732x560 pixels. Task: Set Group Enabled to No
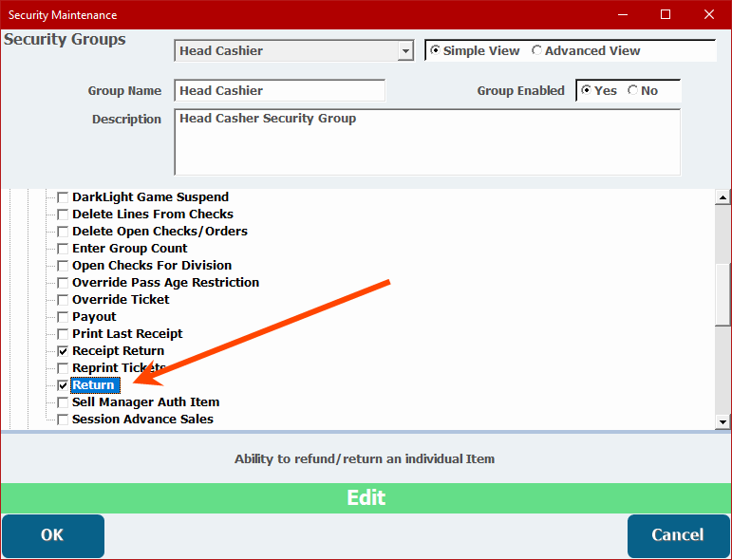pos(632,91)
